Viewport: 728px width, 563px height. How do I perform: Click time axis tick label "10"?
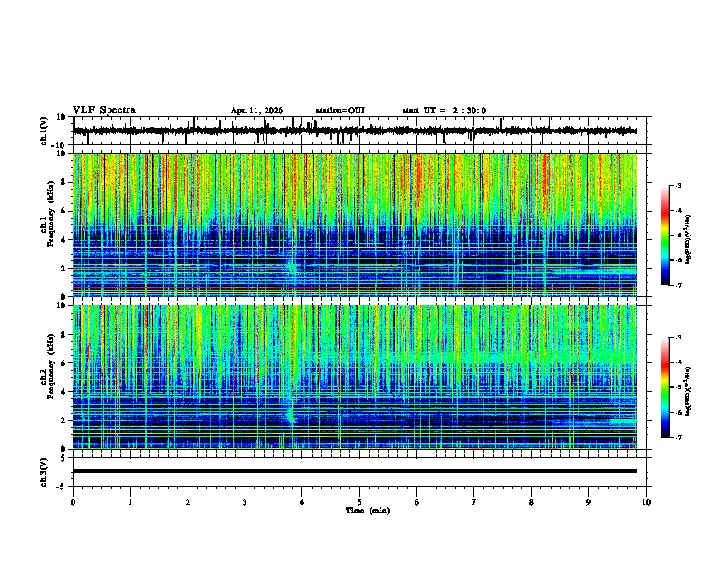[x=646, y=502]
